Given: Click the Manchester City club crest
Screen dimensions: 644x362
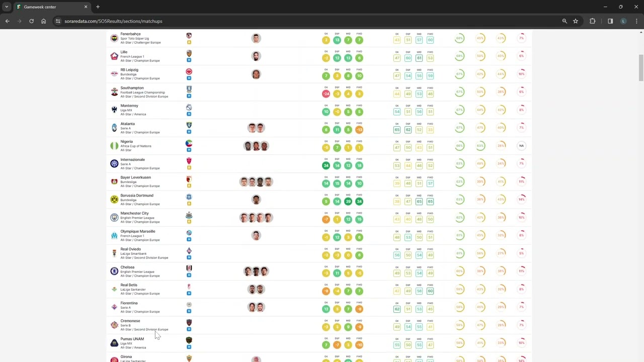Looking at the screenshot, I should point(114,217).
